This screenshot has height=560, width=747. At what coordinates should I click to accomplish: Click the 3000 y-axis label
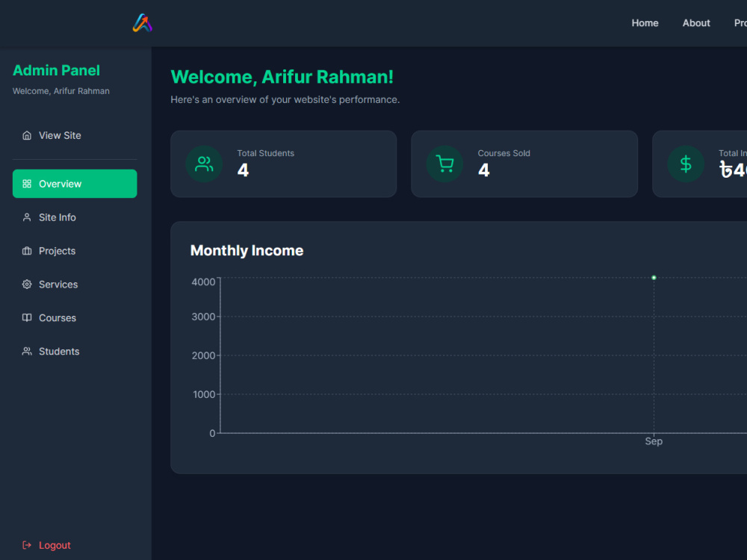(203, 317)
